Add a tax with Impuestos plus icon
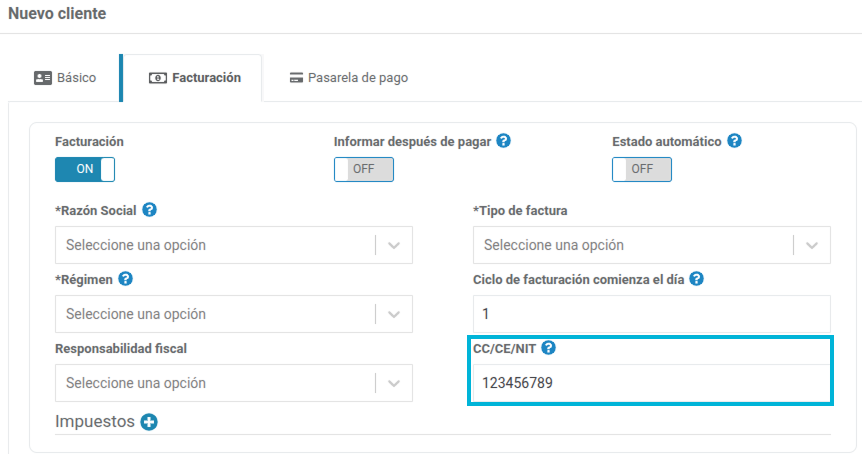The height and width of the screenshot is (454, 862). 149,422
